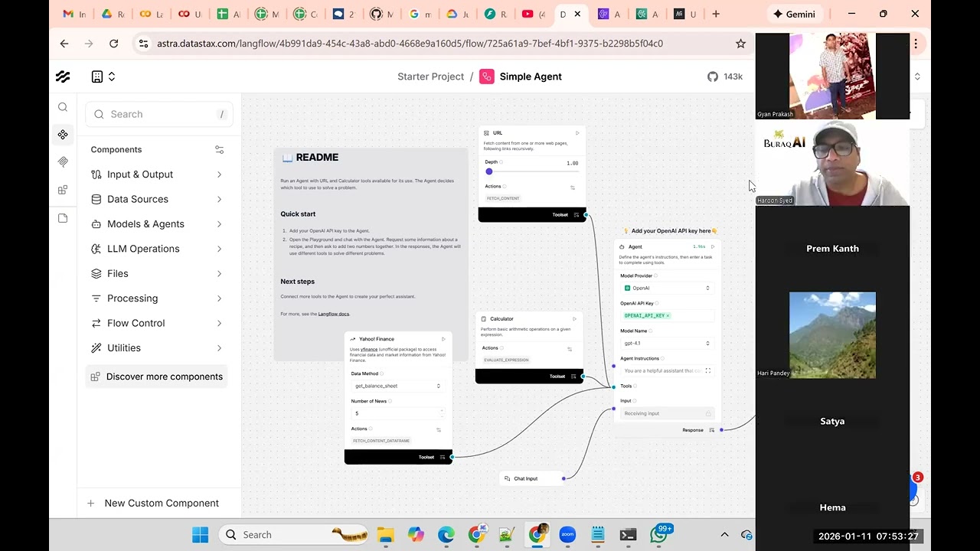Image resolution: width=980 pixels, height=551 pixels.
Task: Open File Explorer from the taskbar
Action: coord(385,534)
